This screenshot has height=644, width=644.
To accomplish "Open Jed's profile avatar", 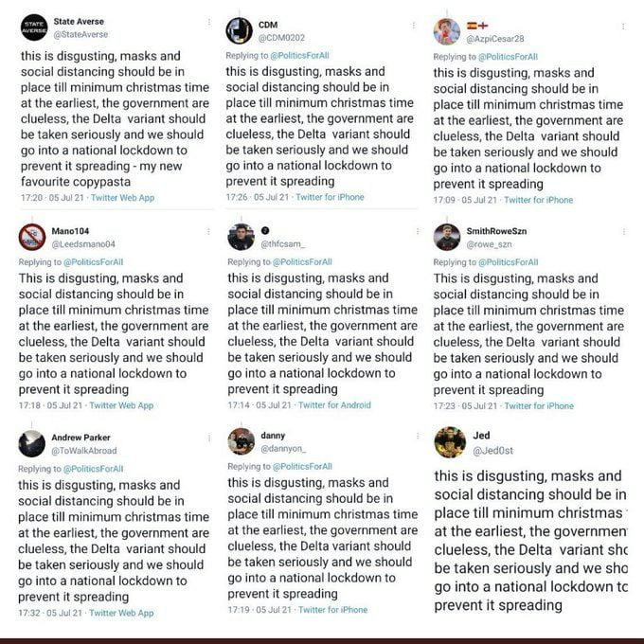I will (449, 442).
